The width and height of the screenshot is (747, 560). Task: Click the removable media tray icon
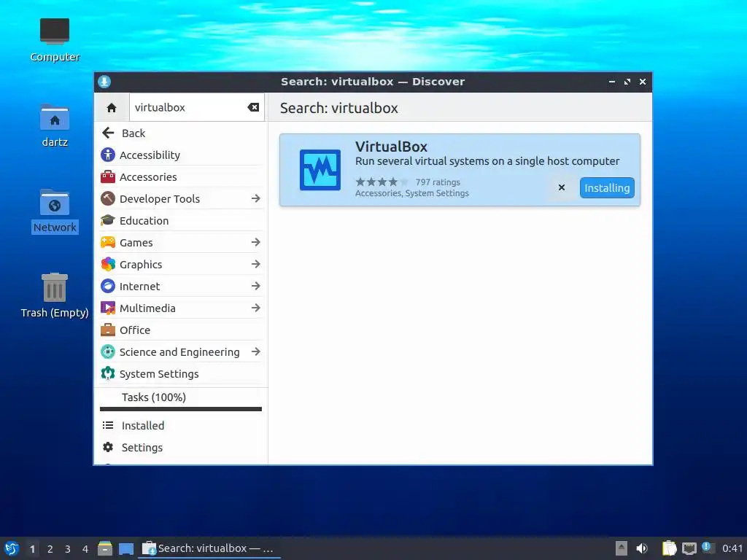pyautogui.click(x=622, y=548)
